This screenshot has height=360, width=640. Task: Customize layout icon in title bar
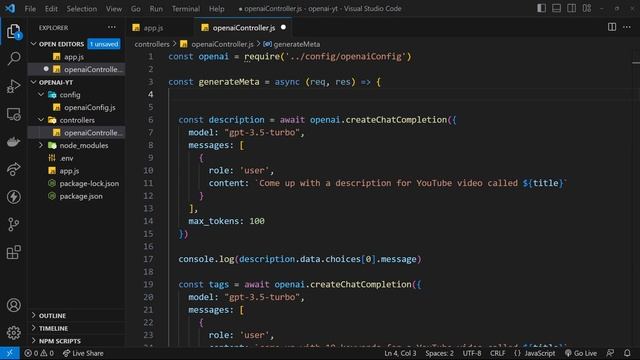click(x=587, y=8)
